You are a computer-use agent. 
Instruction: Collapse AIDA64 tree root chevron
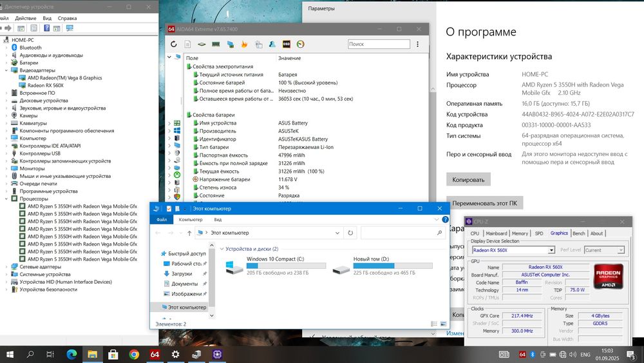[x=169, y=57]
